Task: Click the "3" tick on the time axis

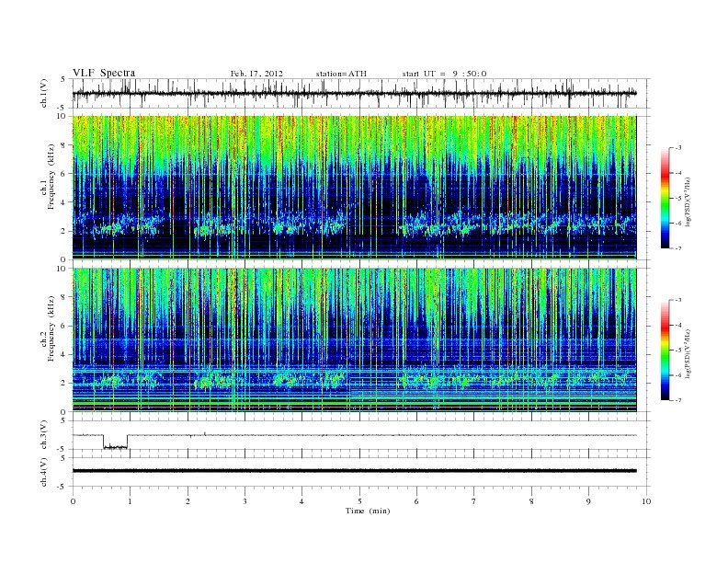Action: point(245,501)
